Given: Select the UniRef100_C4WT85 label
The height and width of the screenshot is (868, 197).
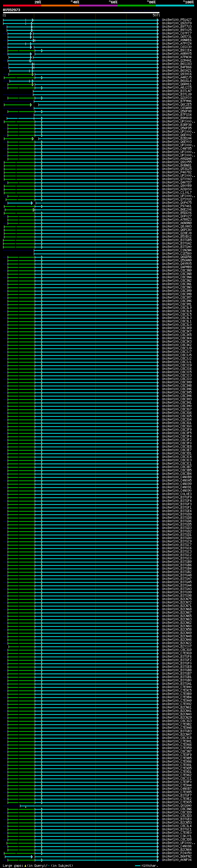Looking at the screenshot, I should (177, 148).
